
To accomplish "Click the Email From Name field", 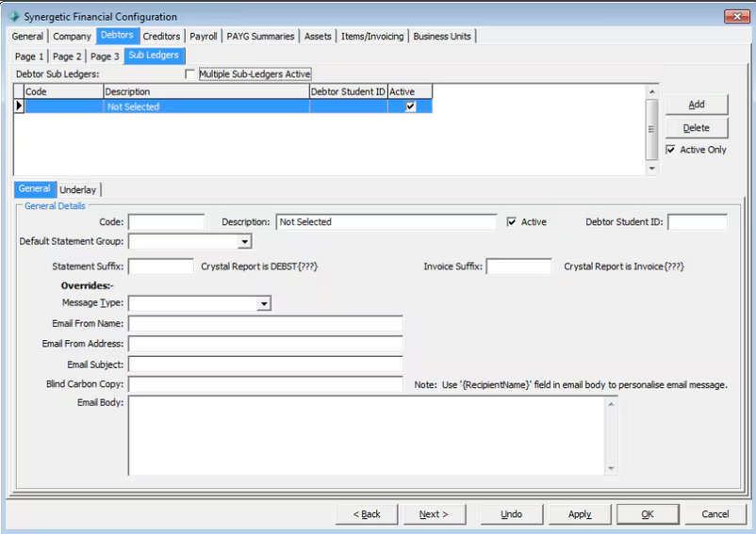I will click(x=265, y=324).
